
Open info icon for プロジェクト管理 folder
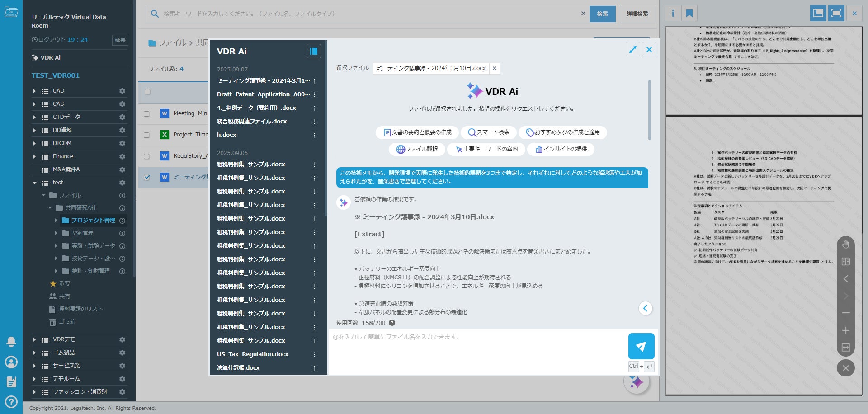coord(122,221)
